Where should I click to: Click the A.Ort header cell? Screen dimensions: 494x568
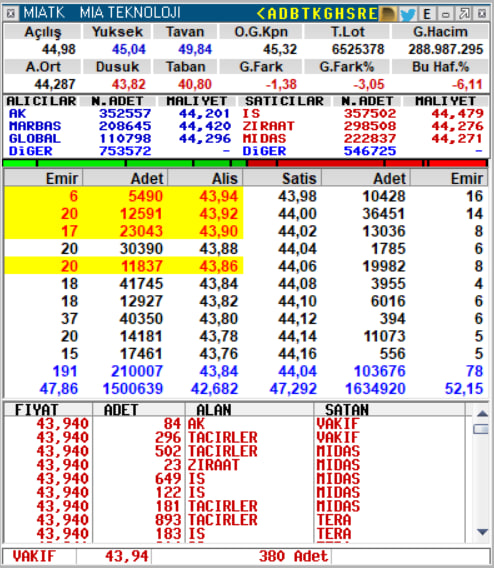[42, 67]
